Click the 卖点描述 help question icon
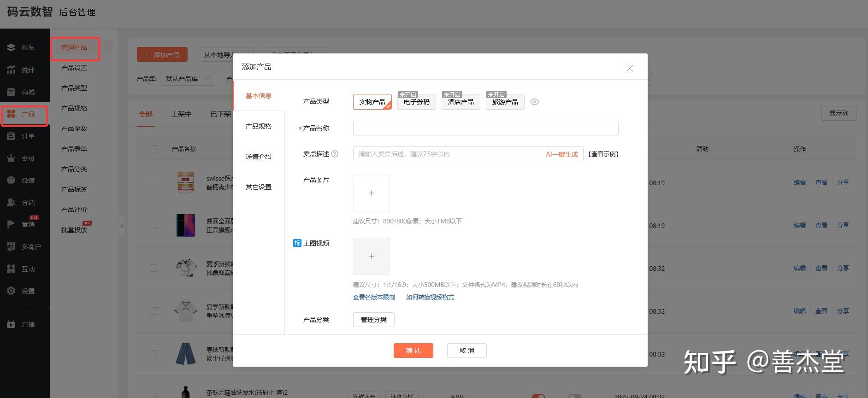The width and height of the screenshot is (868, 398). pos(335,154)
